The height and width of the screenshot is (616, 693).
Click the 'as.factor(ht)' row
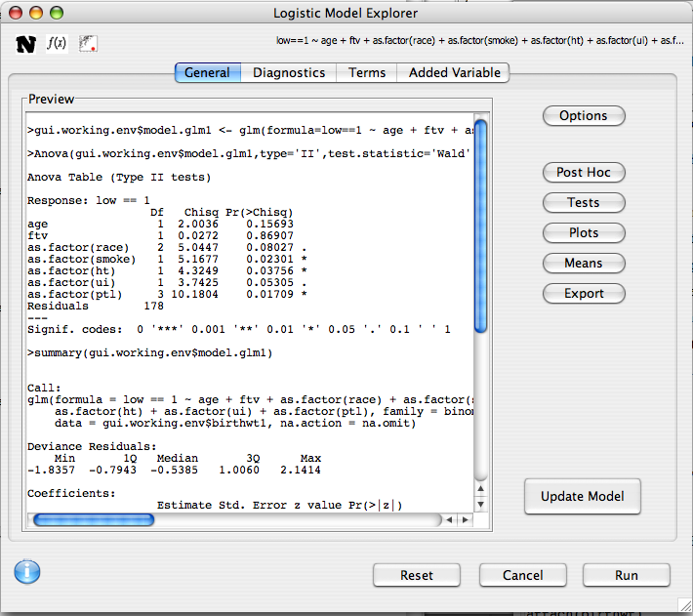pyautogui.click(x=167, y=270)
